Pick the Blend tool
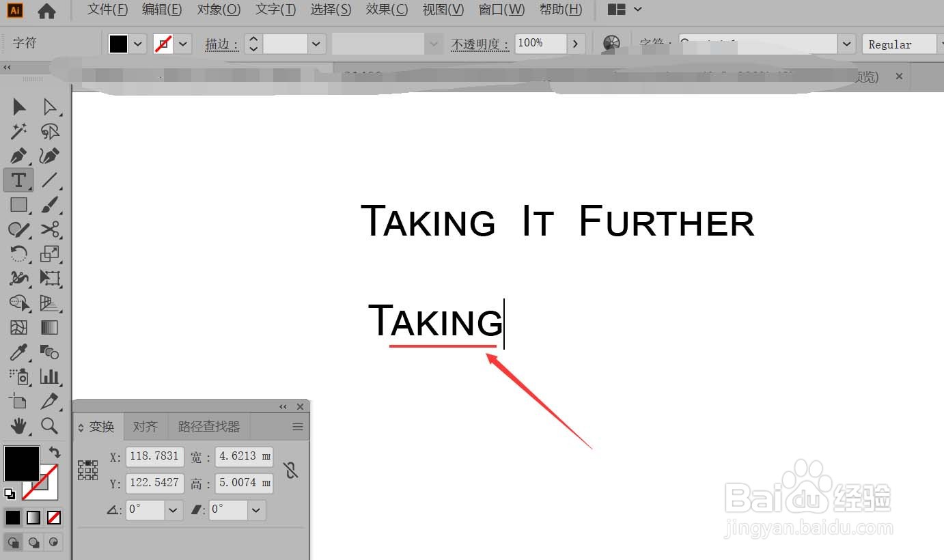The height and width of the screenshot is (560, 944). tap(50, 352)
